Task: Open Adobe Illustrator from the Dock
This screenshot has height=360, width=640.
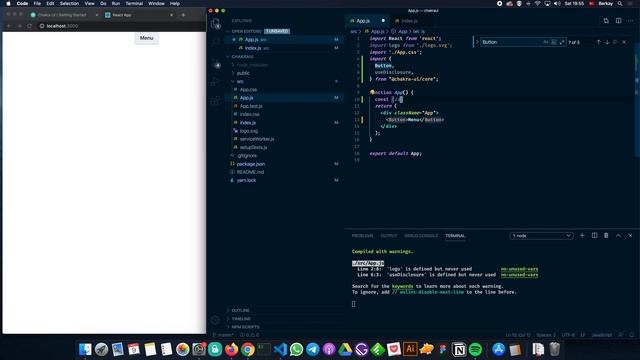Action: [410, 349]
